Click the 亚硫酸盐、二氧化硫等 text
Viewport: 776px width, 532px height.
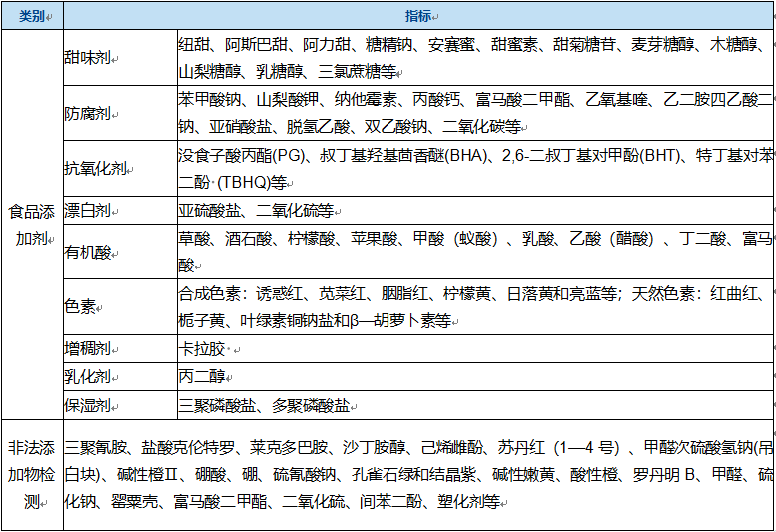click(x=257, y=211)
